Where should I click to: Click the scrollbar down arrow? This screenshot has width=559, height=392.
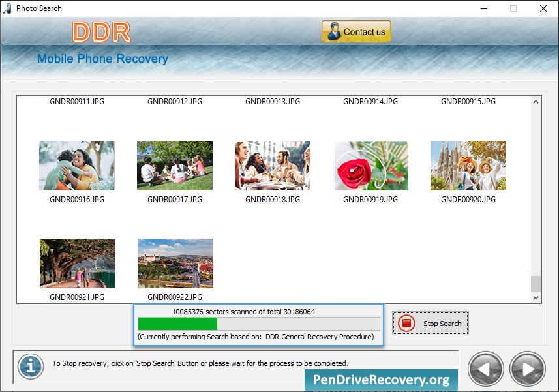click(536, 297)
